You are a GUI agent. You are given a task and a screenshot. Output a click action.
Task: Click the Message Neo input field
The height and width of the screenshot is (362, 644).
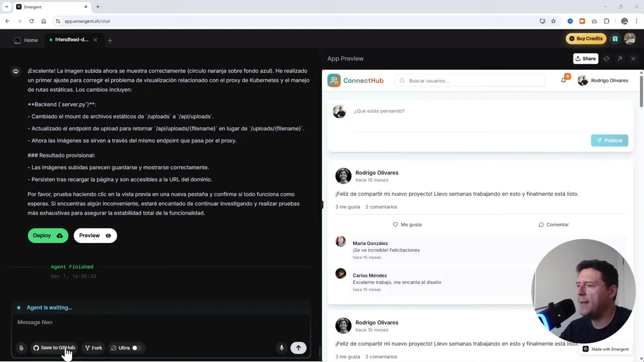click(151, 322)
